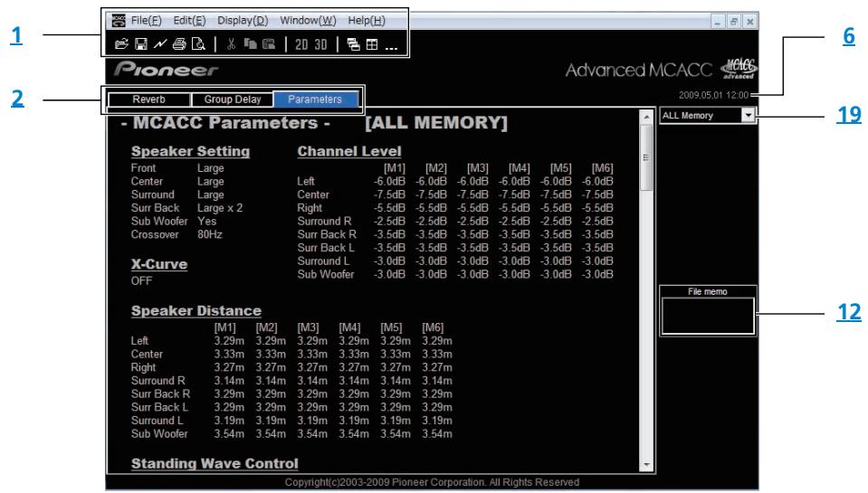Click the date stamp 2009.05.01 12:00

(713, 95)
